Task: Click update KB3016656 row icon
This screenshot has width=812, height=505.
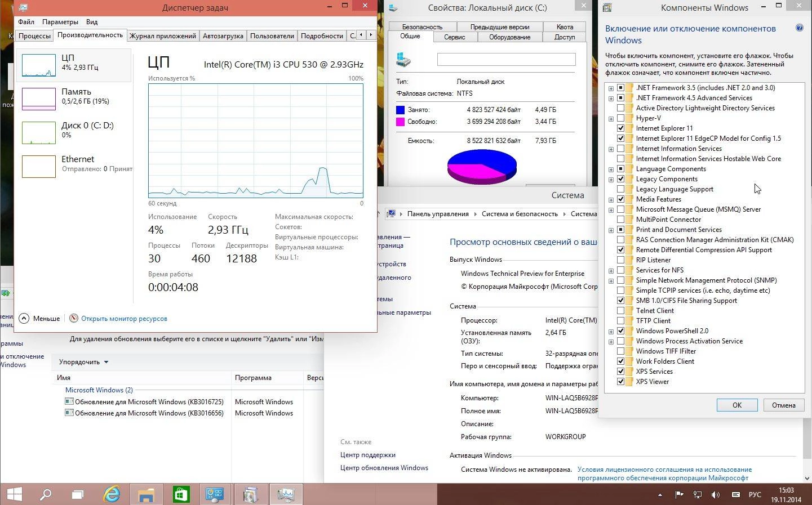Action: 69,413
